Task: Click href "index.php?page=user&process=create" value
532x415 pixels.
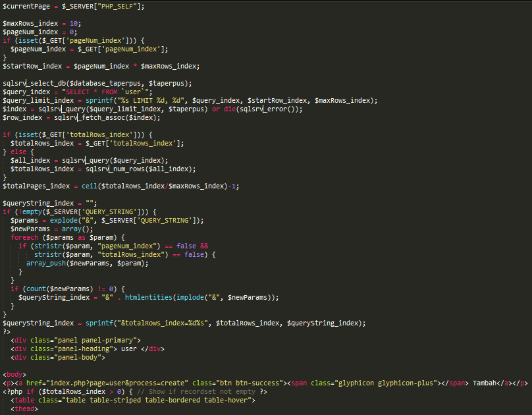Action: (x=117, y=383)
